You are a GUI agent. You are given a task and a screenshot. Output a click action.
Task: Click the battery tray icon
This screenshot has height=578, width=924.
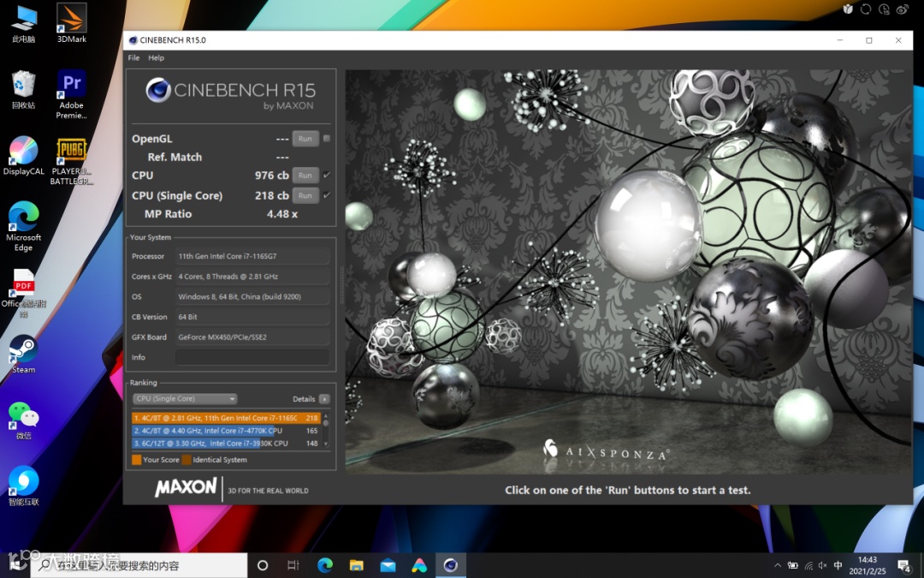point(792,566)
